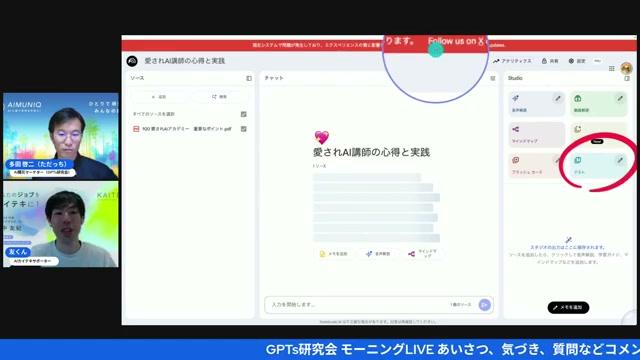Open Google apps grid icon

[611, 69]
